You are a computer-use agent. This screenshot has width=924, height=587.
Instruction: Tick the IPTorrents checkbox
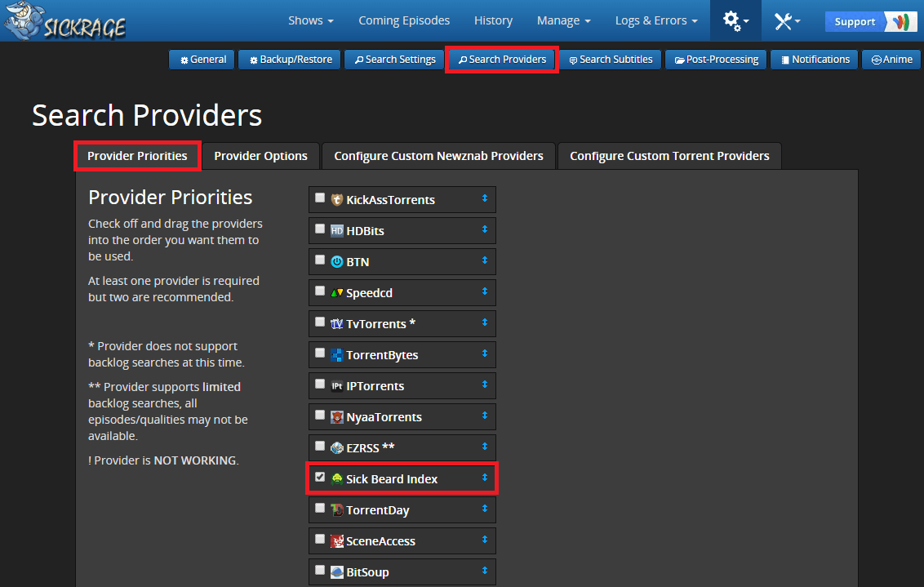tap(320, 384)
